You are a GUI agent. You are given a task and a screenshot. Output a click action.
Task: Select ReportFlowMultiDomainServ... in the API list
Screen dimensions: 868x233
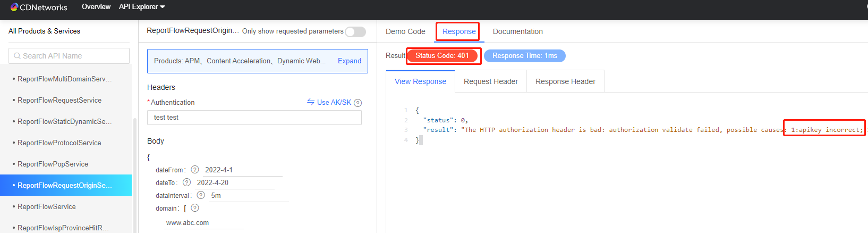point(66,79)
